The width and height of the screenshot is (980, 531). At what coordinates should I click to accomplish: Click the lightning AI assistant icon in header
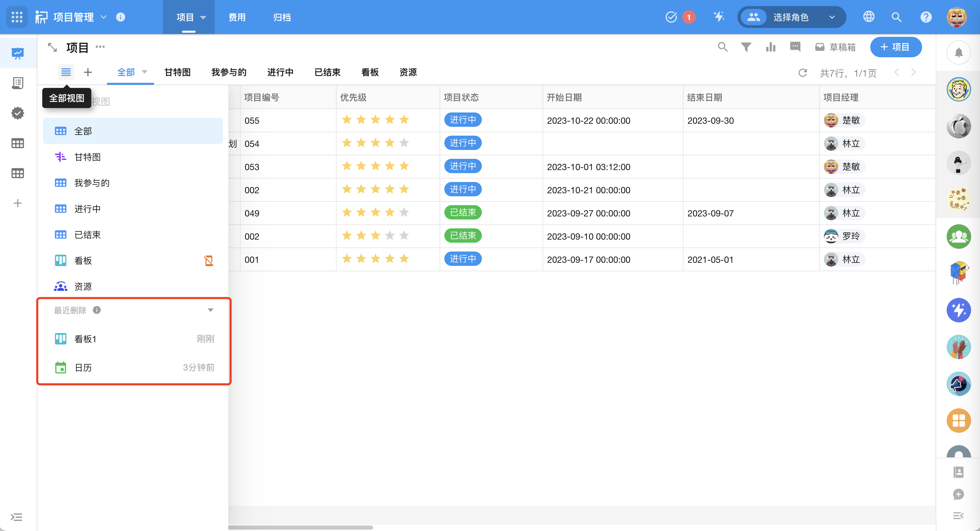[x=719, y=17]
